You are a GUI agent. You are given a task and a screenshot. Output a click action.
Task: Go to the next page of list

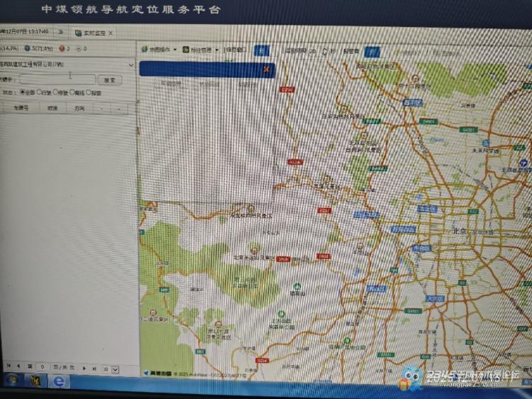pyautogui.click(x=84, y=368)
